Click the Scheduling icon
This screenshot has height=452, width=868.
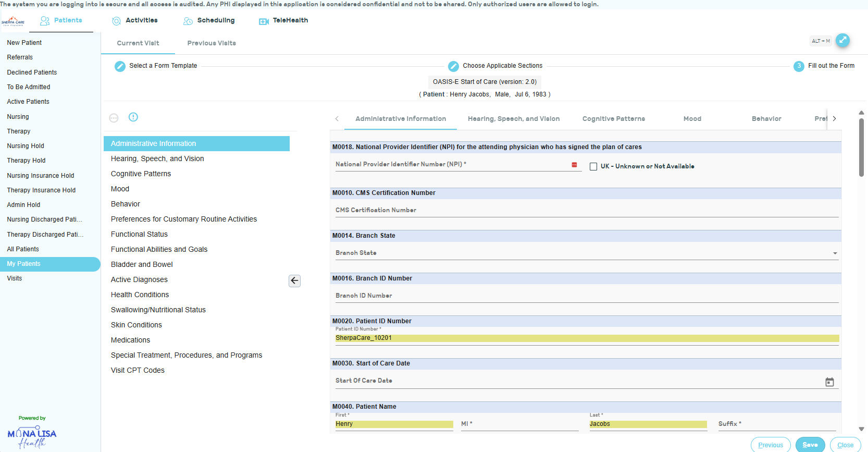[x=188, y=21]
